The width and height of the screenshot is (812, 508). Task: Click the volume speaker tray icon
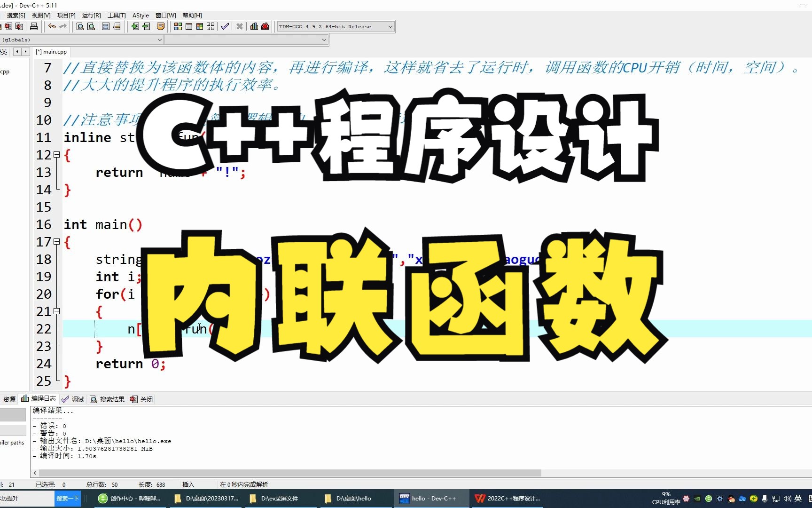787,499
